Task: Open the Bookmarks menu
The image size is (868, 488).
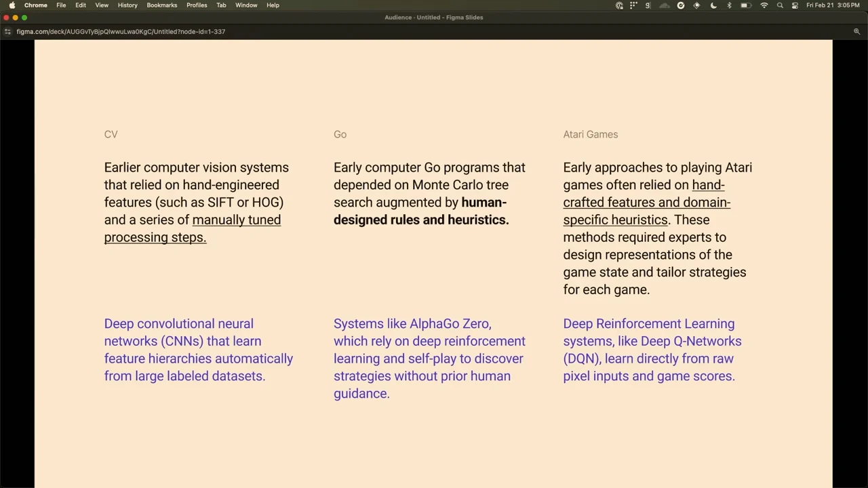Action: (162, 5)
